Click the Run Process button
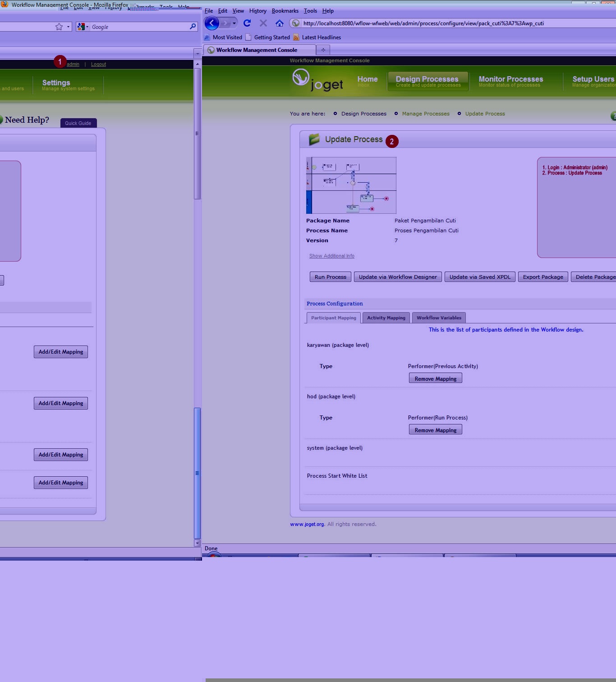Screen dimensions: 616x682 tap(331, 277)
